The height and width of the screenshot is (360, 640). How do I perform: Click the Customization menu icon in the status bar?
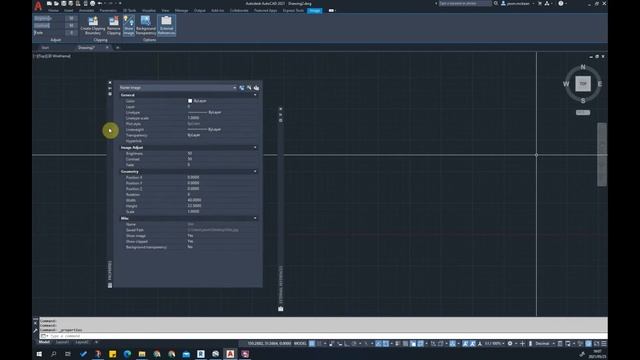pyautogui.click(x=604, y=344)
